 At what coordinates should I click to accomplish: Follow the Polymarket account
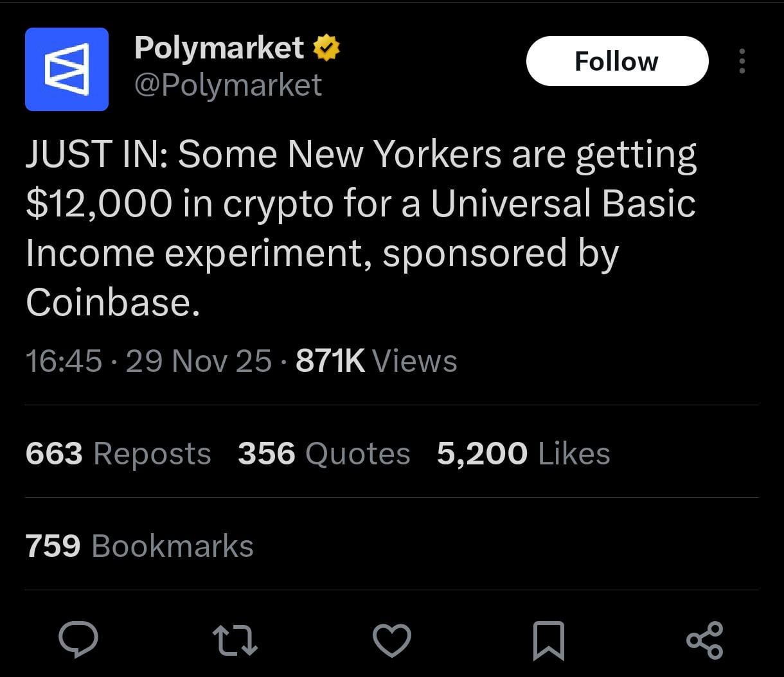pyautogui.click(x=617, y=61)
